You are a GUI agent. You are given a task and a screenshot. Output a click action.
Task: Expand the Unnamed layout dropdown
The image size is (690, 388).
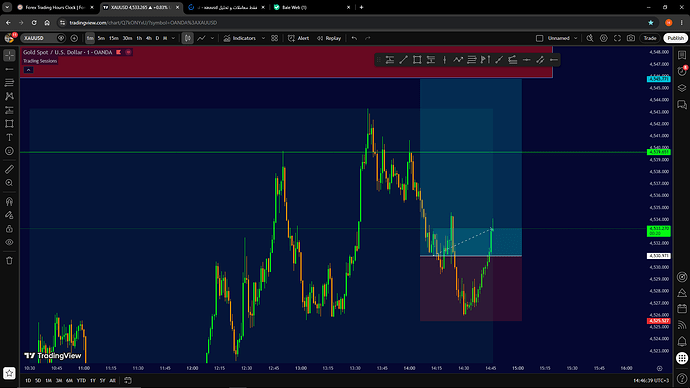pyautogui.click(x=575, y=38)
